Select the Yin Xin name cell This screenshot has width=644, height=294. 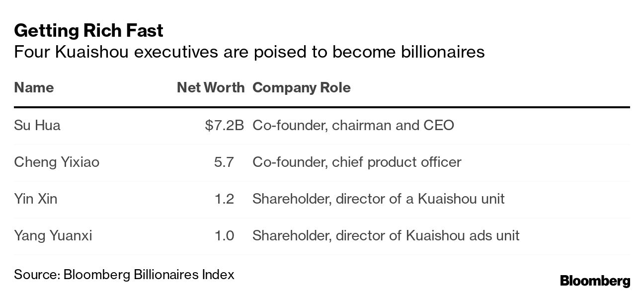pyautogui.click(x=36, y=199)
